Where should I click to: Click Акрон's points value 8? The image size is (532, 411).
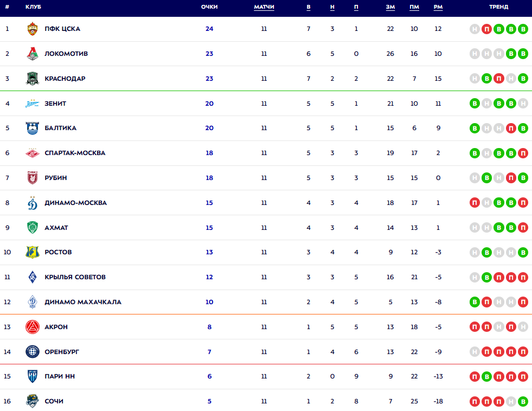[209, 327]
